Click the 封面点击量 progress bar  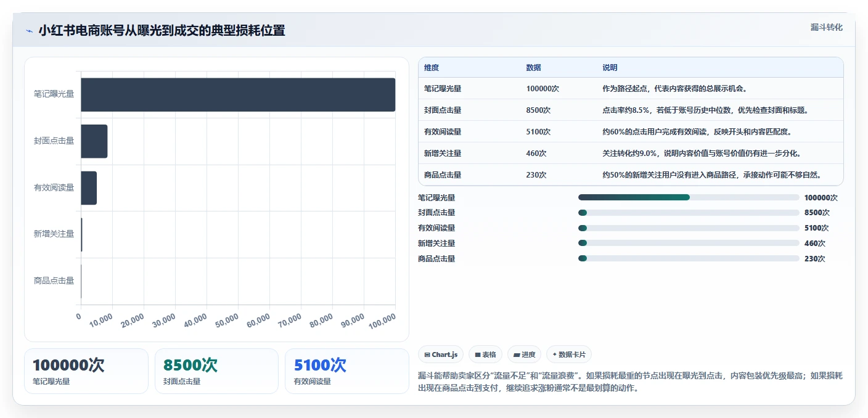[689, 213]
